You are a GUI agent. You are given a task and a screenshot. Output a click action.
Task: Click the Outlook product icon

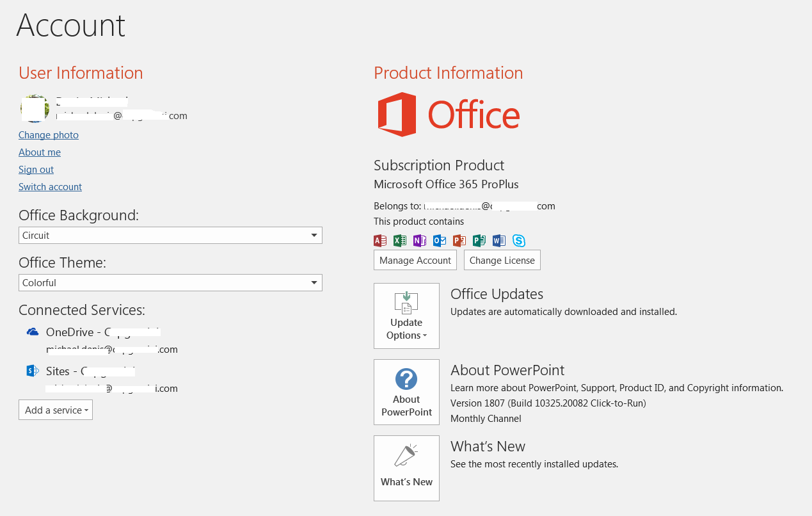tap(440, 241)
